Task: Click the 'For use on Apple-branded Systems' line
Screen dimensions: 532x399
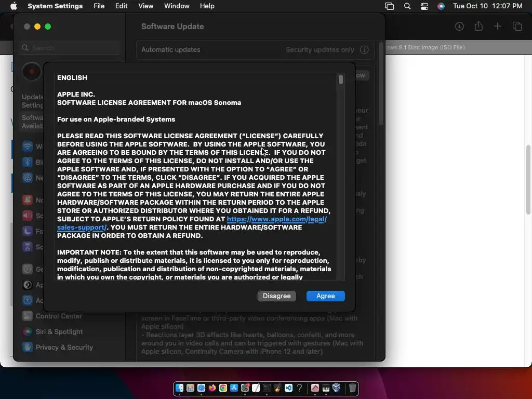Action: coord(116,119)
